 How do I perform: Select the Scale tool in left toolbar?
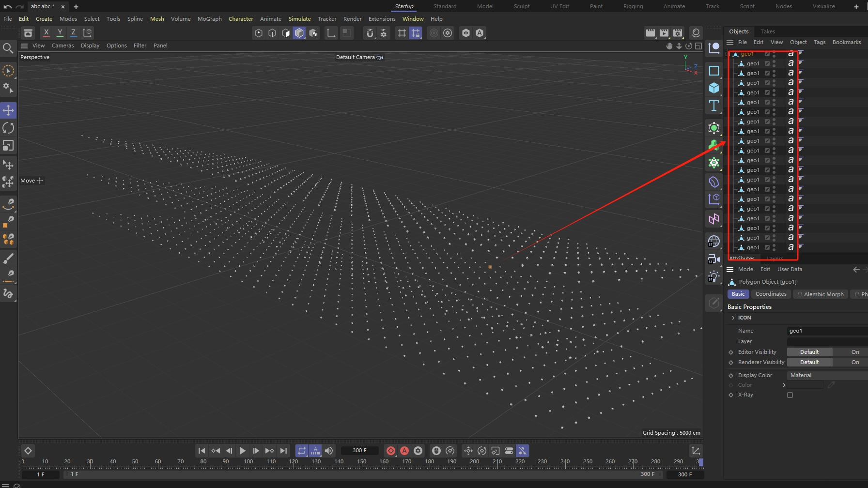coord(8,145)
